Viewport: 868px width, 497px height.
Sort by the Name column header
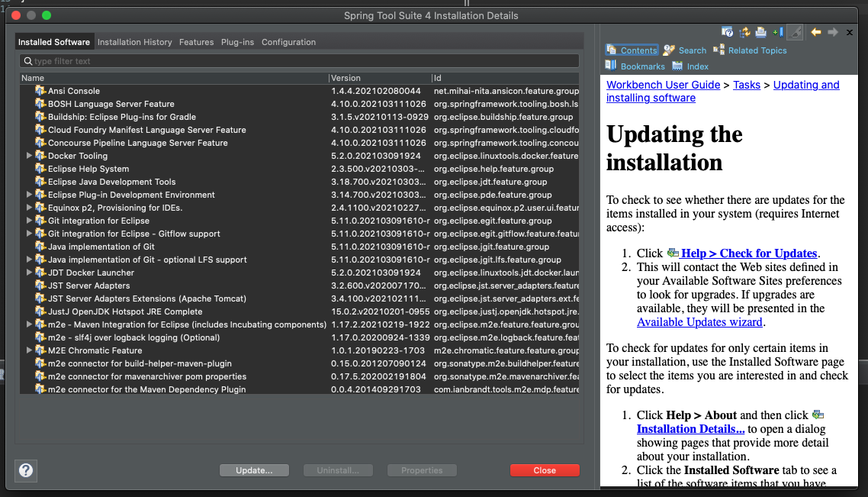coord(174,78)
